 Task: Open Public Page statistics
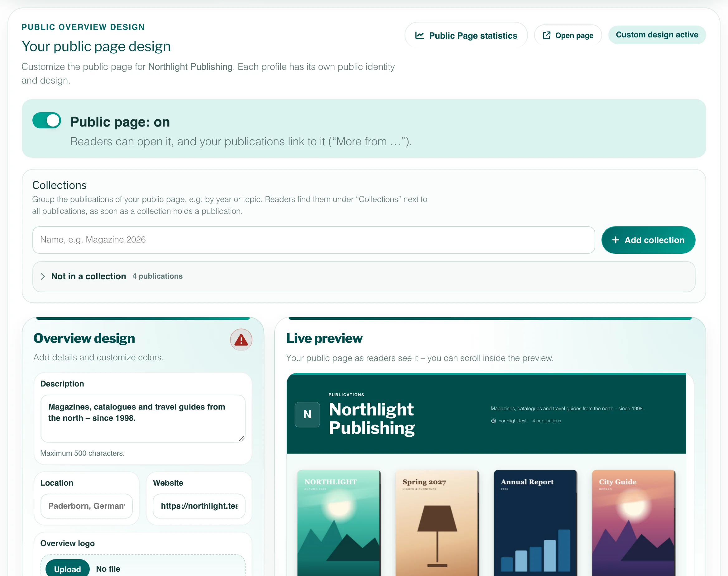[466, 36]
